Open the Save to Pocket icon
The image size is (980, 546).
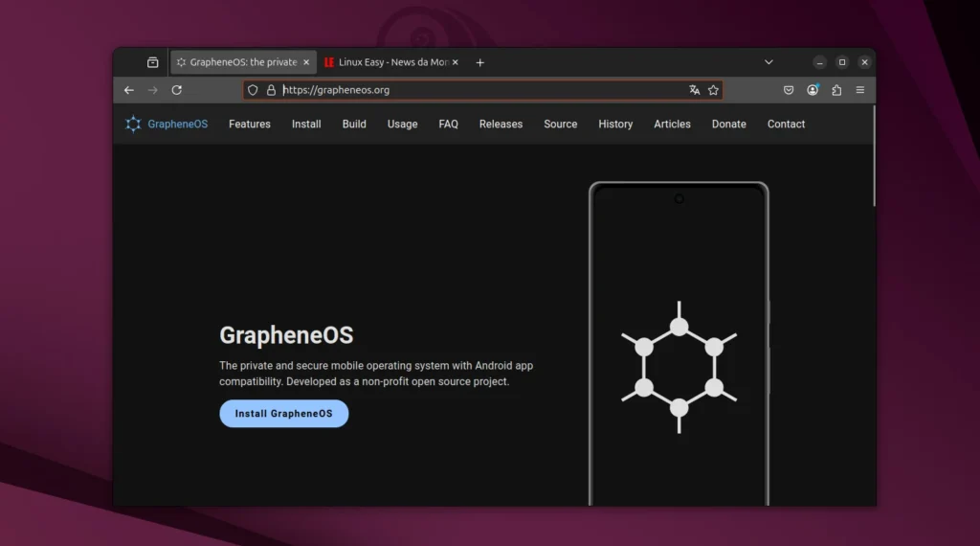pos(789,90)
